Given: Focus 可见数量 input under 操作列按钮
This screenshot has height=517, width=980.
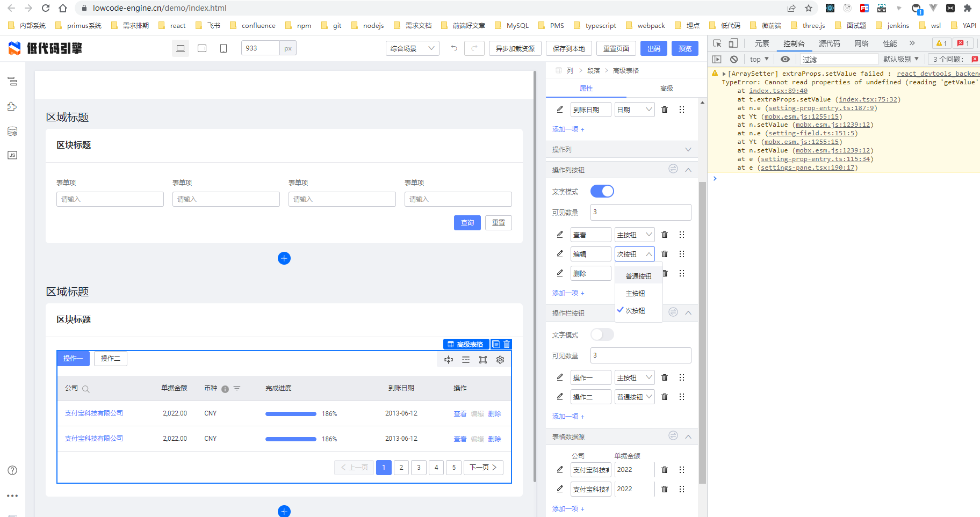Looking at the screenshot, I should (x=640, y=212).
